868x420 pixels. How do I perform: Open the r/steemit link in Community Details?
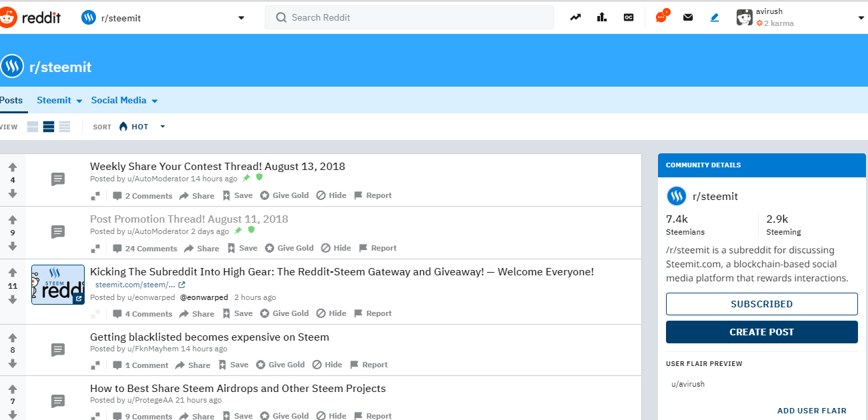[715, 197]
